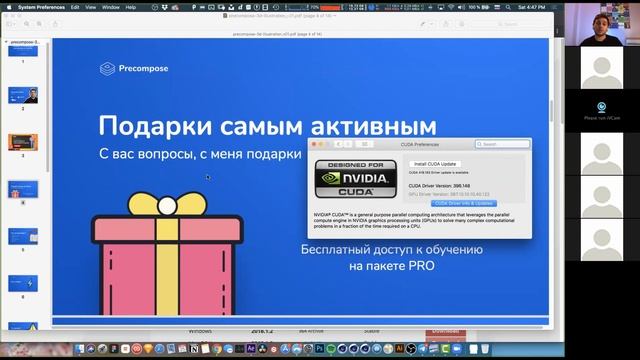
Task: Open Spotlight search in the menu bar
Action: 508,7
